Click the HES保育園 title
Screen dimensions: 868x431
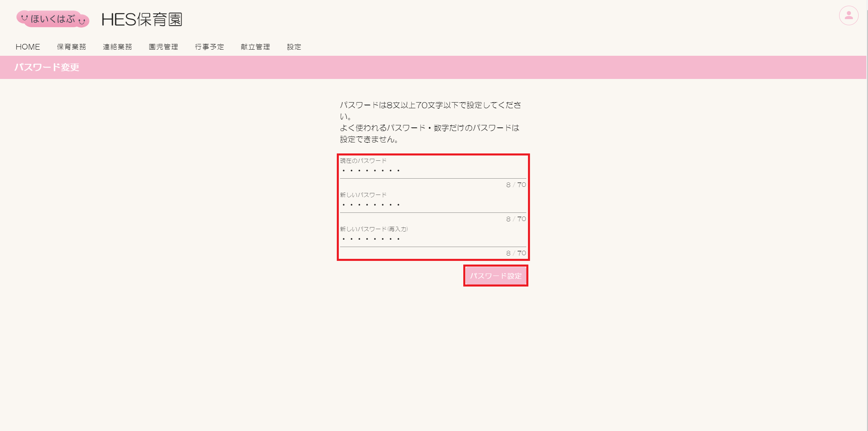[x=142, y=19]
